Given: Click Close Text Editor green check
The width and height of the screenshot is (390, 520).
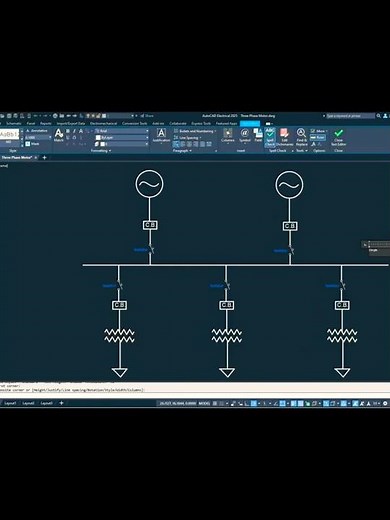Looking at the screenshot, I should 338,137.
